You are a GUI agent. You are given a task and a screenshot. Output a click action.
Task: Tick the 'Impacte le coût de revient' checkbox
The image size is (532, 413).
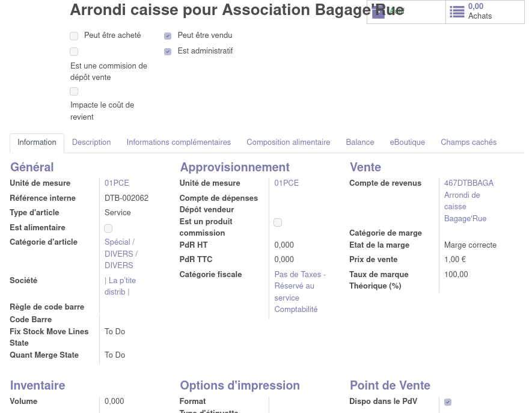(74, 91)
